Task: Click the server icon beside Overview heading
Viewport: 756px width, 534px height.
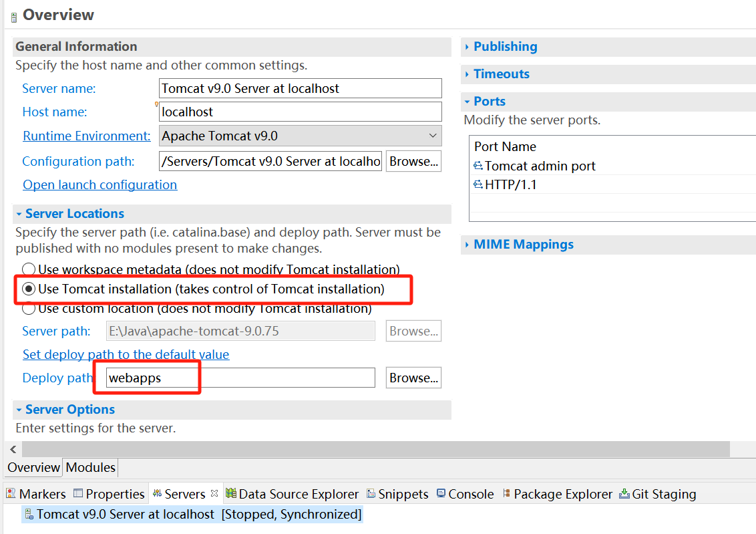Action: tap(13, 17)
